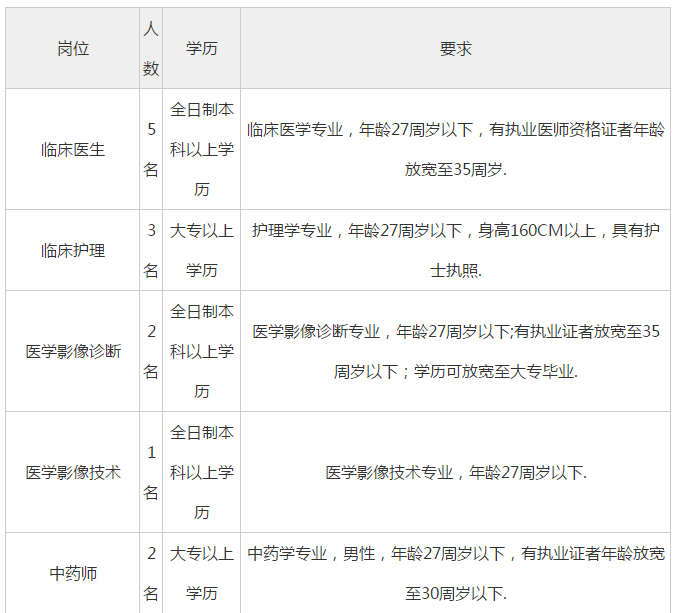674x613 pixels.
Task: Click the 医学影像诊断专业 requirements text
Action: point(455,351)
